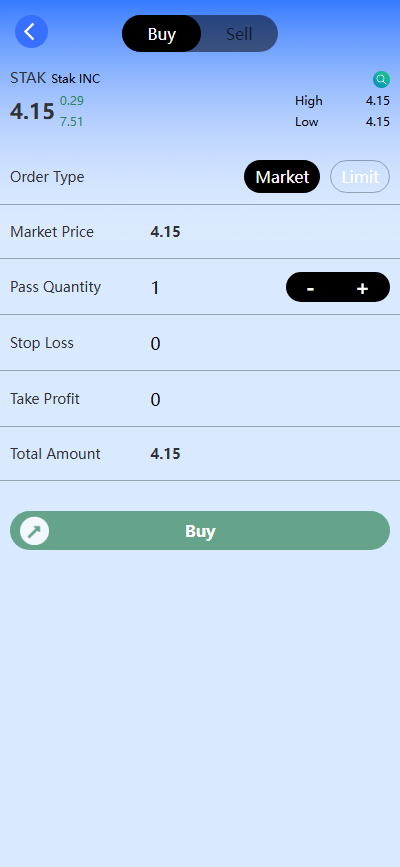Click the High price value
Viewport: 400px width, 867px height.
click(x=378, y=101)
